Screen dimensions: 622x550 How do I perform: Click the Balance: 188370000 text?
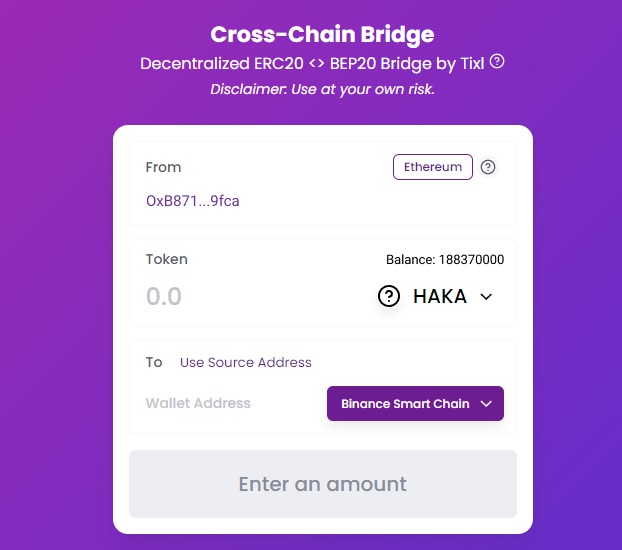pyautogui.click(x=445, y=260)
